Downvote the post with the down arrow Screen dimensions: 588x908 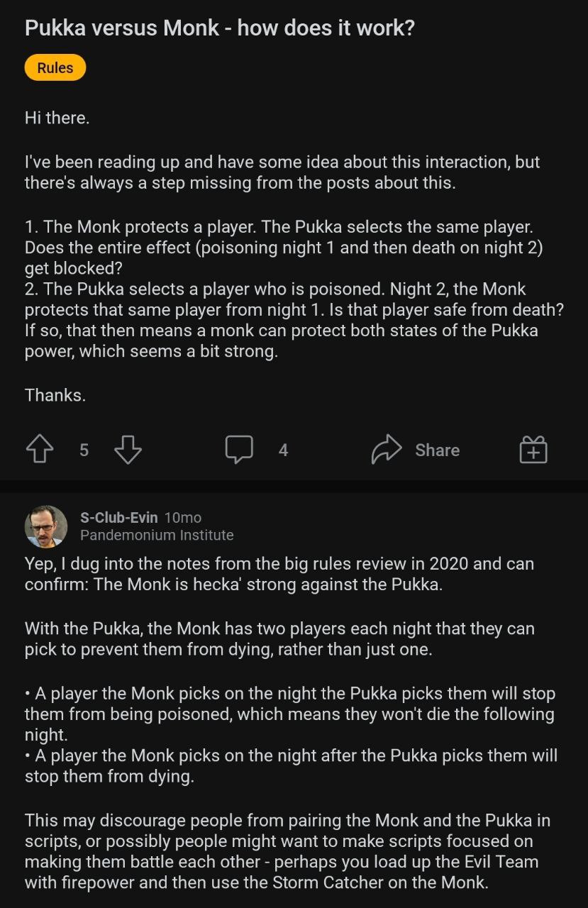[128, 450]
